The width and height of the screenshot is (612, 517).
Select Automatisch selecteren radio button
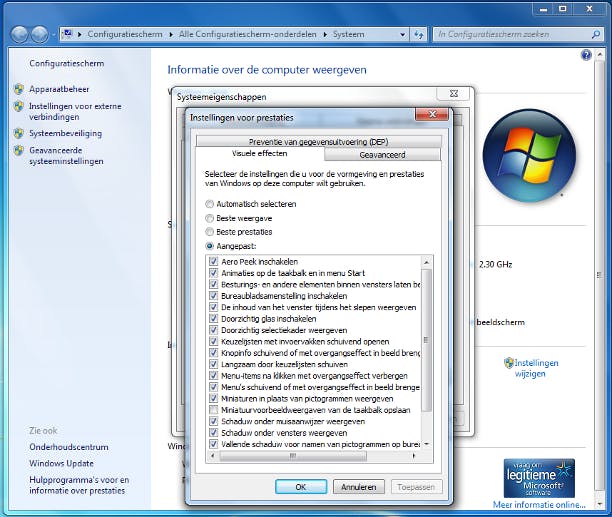pyautogui.click(x=210, y=204)
